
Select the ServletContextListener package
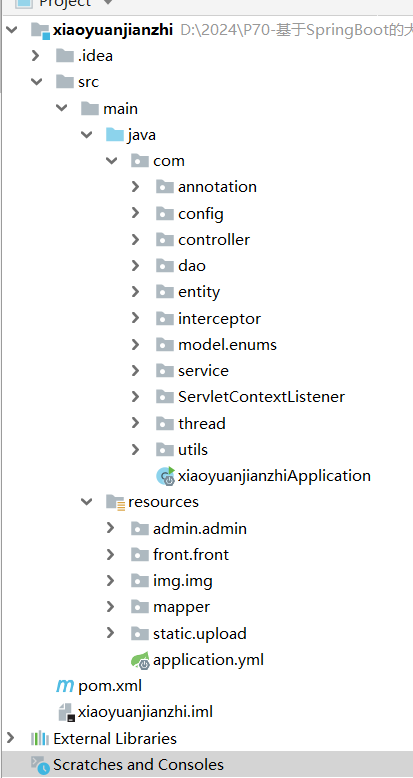[262, 397]
